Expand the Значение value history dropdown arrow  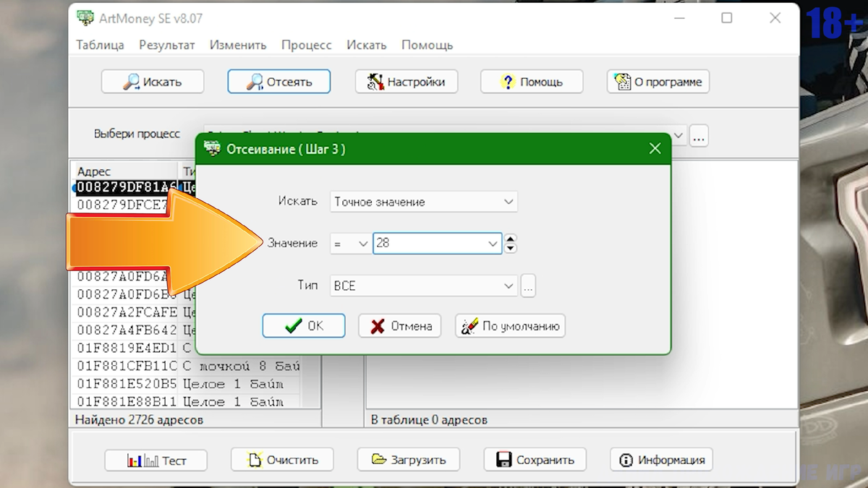pyautogui.click(x=494, y=244)
